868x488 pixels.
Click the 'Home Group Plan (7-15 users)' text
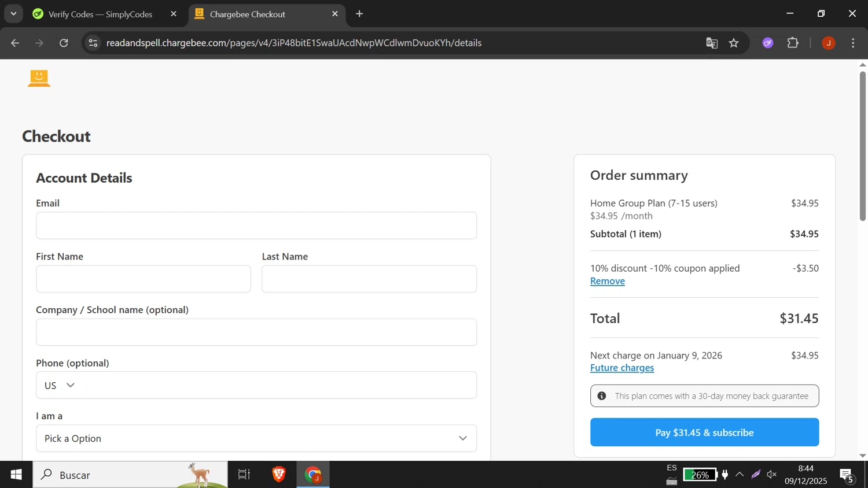coord(654,203)
